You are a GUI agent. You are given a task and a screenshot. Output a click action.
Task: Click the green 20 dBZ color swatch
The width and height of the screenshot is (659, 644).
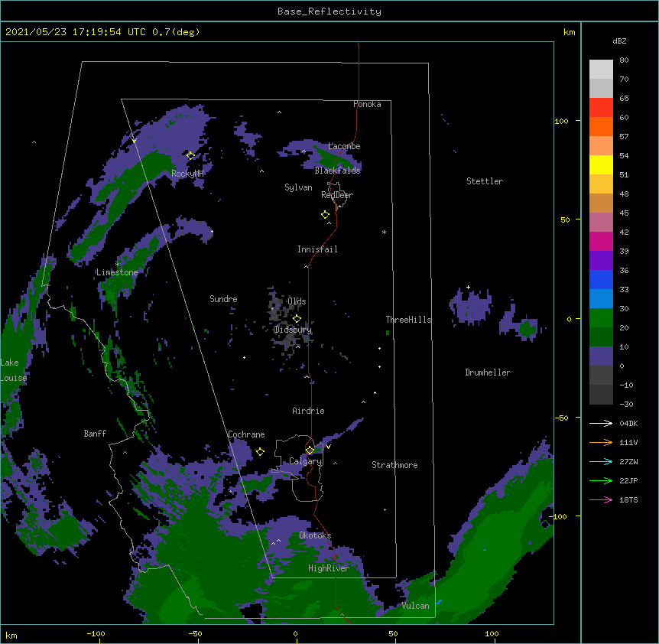(x=601, y=318)
